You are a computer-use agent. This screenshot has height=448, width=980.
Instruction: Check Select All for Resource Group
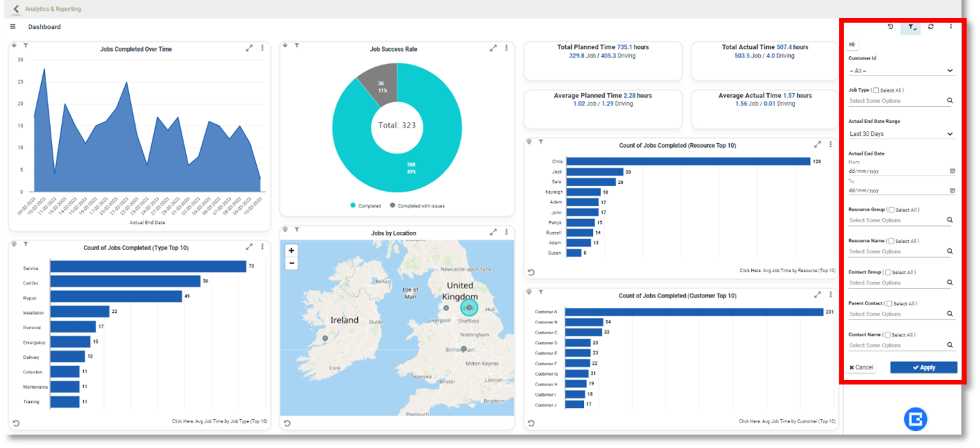[x=891, y=210]
